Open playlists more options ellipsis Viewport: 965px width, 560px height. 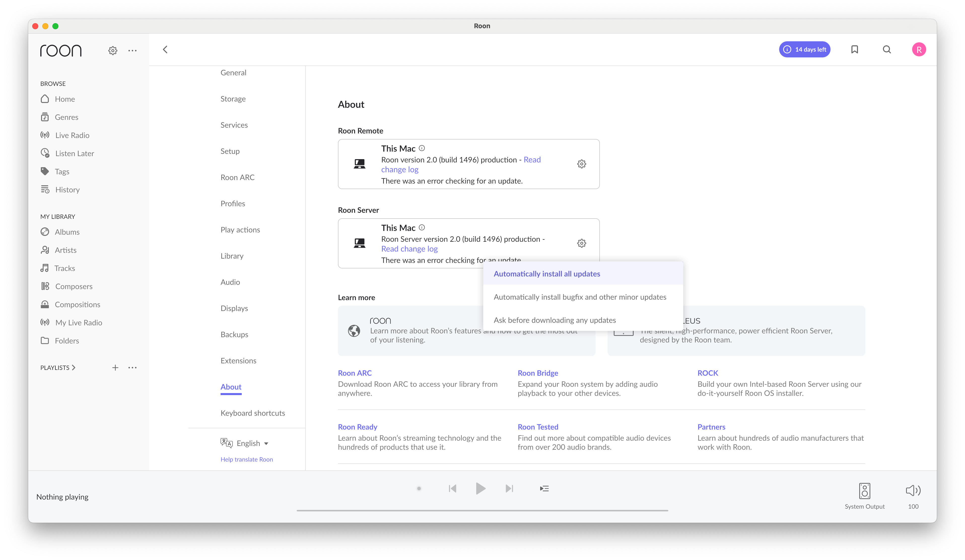132,367
